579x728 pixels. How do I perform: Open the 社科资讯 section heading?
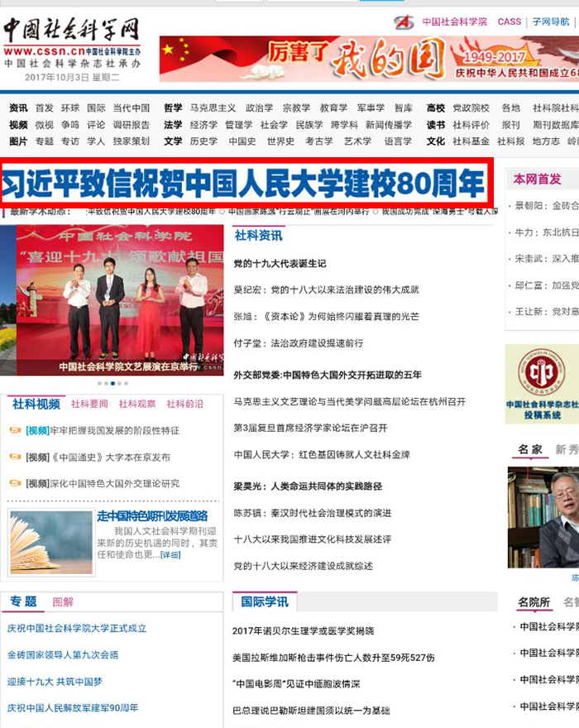259,236
